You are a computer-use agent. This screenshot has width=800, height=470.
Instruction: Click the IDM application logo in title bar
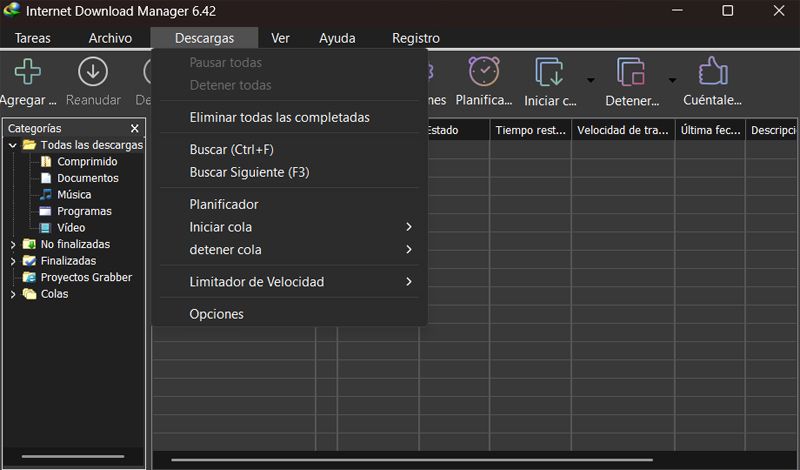click(x=11, y=10)
